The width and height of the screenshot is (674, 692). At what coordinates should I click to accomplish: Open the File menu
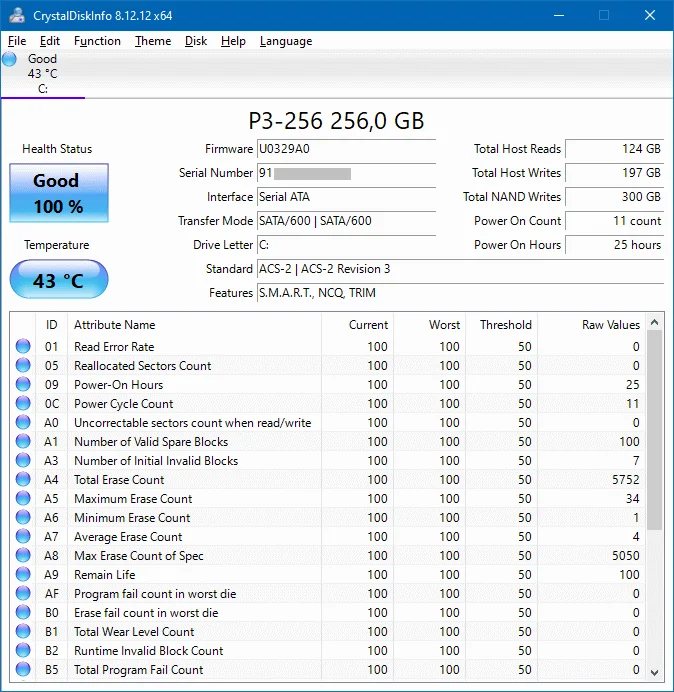point(17,41)
